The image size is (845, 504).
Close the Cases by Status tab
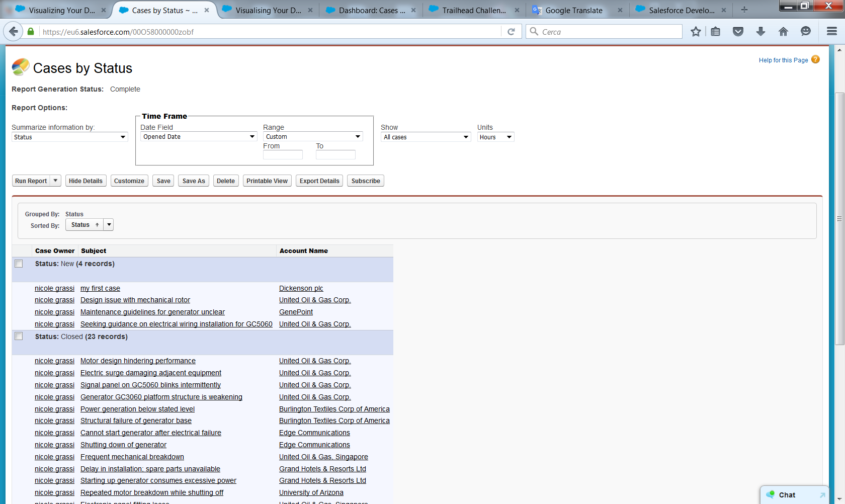206,10
